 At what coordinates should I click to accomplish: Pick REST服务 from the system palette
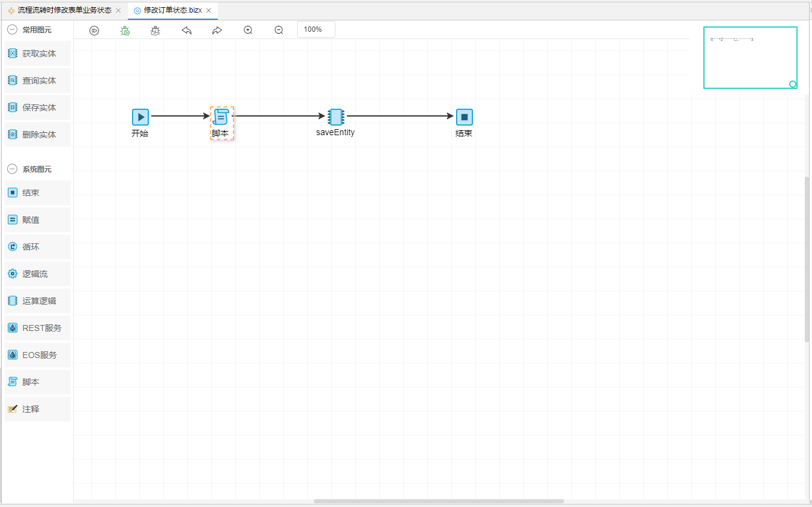point(41,328)
